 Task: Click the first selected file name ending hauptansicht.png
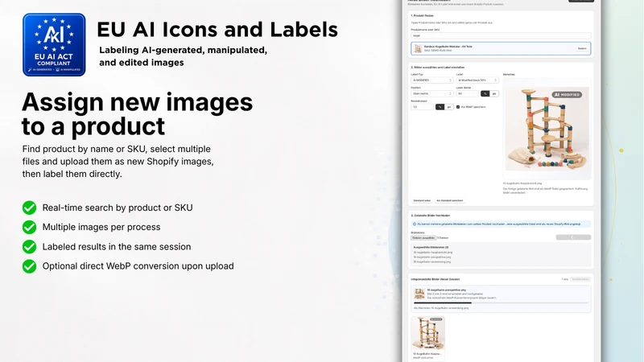[x=432, y=253]
